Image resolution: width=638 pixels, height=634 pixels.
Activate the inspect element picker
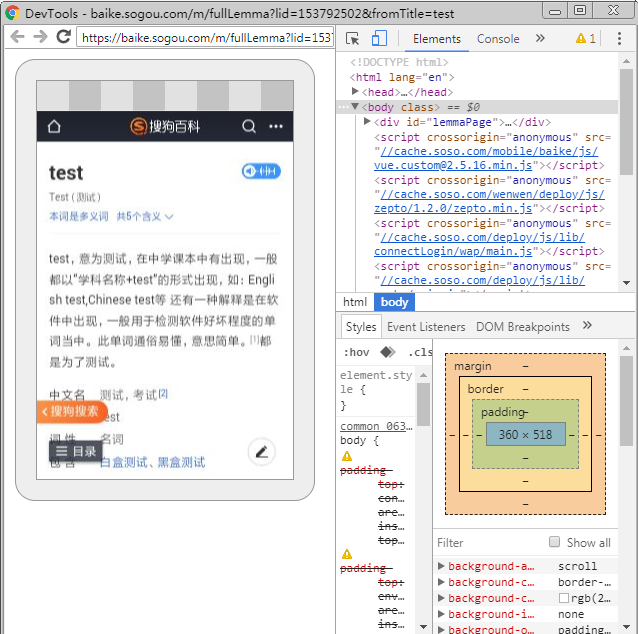(352, 39)
